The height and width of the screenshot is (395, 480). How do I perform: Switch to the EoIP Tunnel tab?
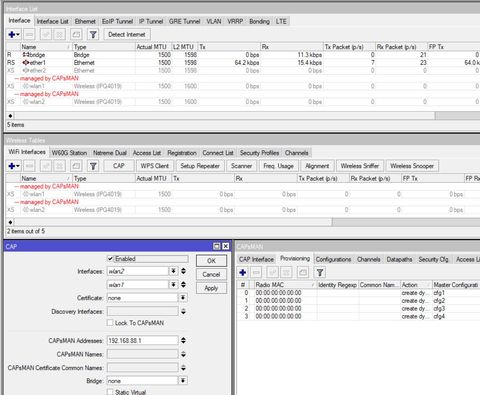tap(117, 21)
